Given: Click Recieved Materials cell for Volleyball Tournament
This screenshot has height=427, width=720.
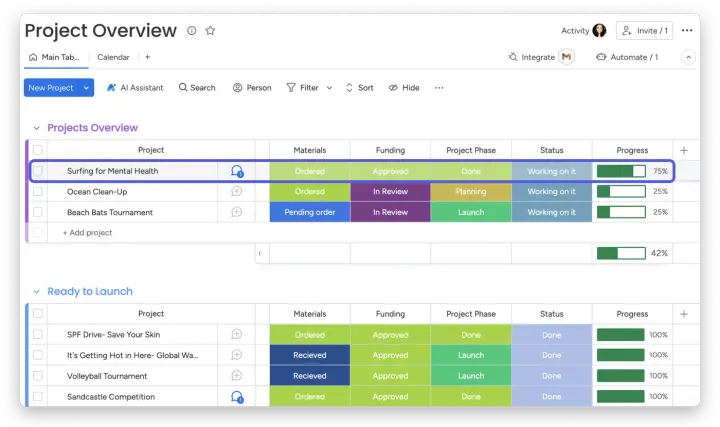Looking at the screenshot, I should (x=310, y=376).
